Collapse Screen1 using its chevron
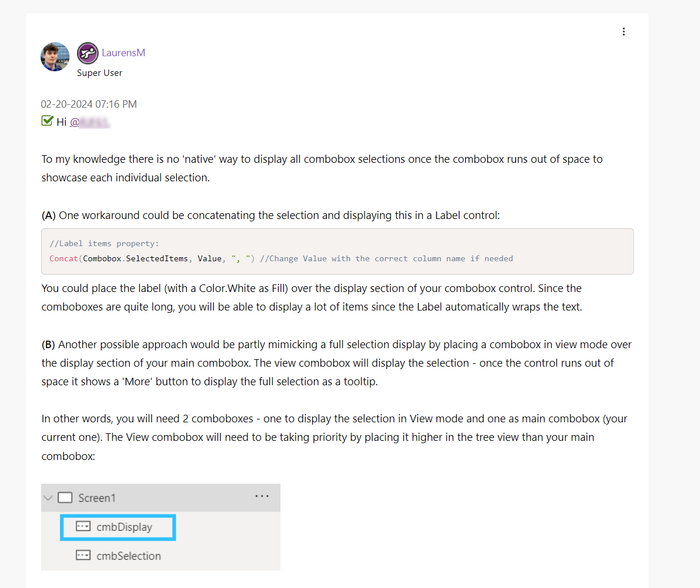 (x=48, y=497)
